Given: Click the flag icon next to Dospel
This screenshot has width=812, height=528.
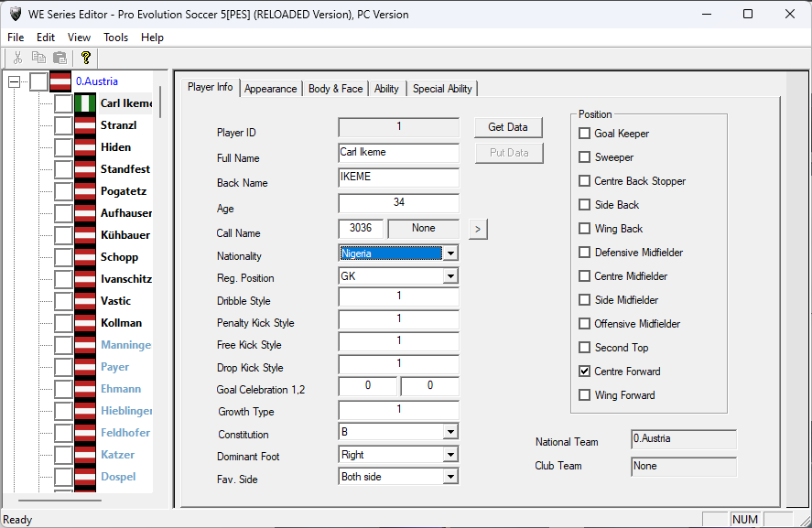Looking at the screenshot, I should coord(85,477).
